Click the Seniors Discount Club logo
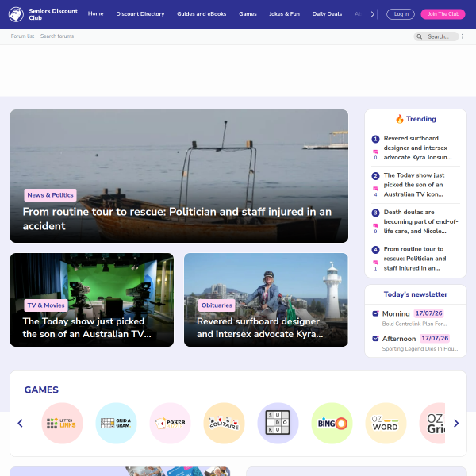 (16, 14)
